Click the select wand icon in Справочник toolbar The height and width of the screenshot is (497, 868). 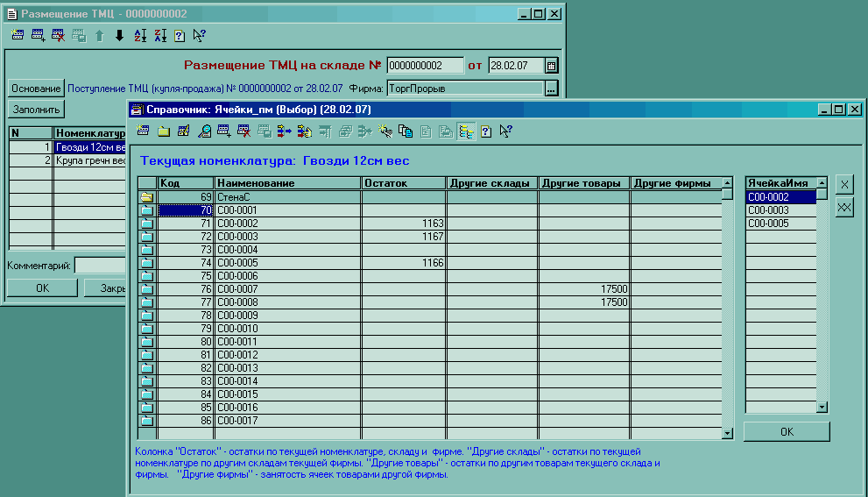click(x=385, y=131)
